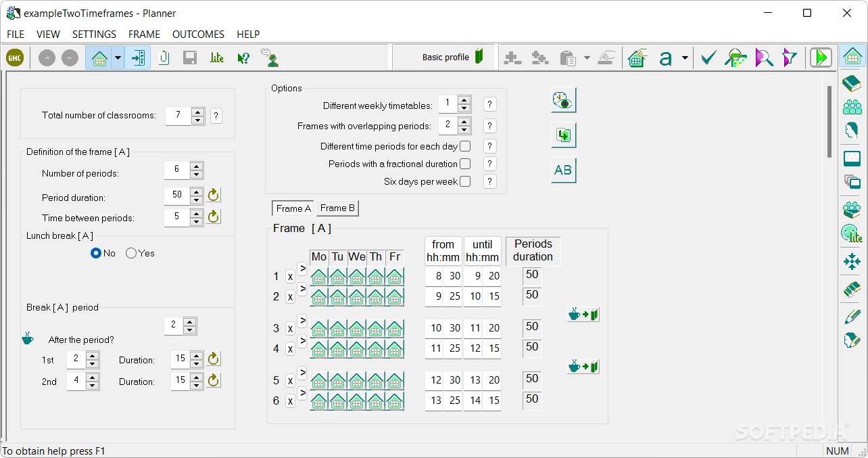The image size is (868, 458).
Task: Click the green 'lite' toolbar icon
Action: (x=216, y=58)
